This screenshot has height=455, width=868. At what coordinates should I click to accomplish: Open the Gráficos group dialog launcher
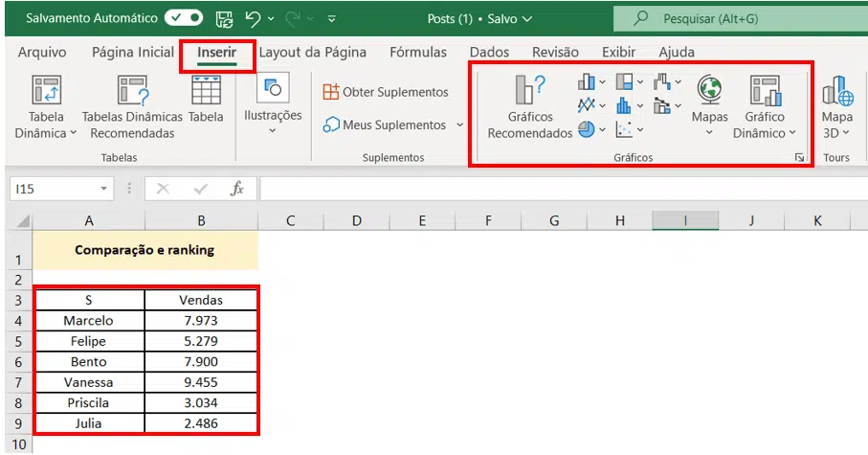coord(799,158)
